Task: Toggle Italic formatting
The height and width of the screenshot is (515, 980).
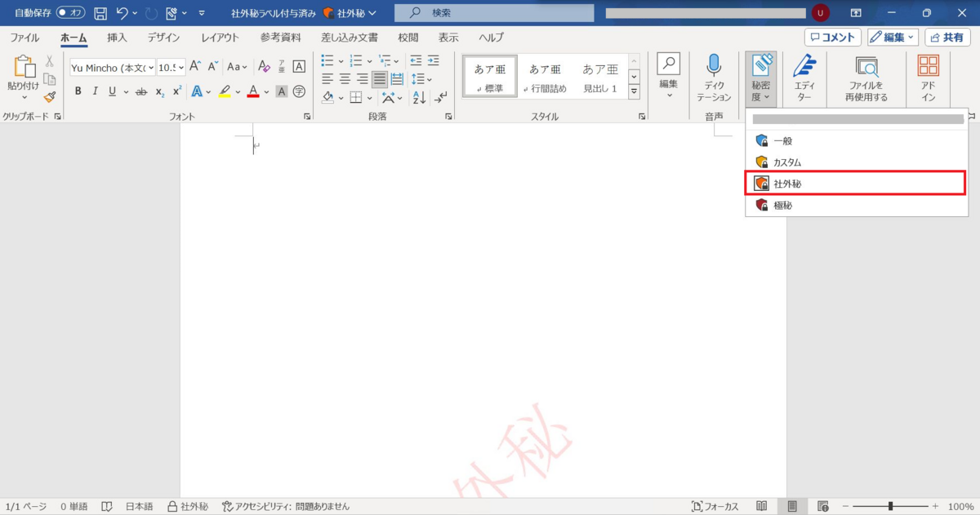Action: tap(95, 91)
